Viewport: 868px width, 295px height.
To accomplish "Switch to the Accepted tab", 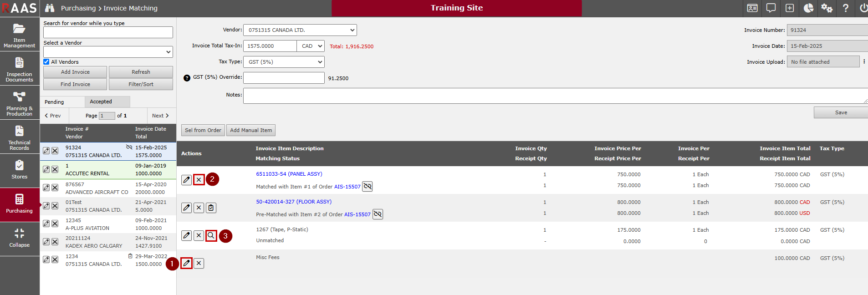I will 101,102.
